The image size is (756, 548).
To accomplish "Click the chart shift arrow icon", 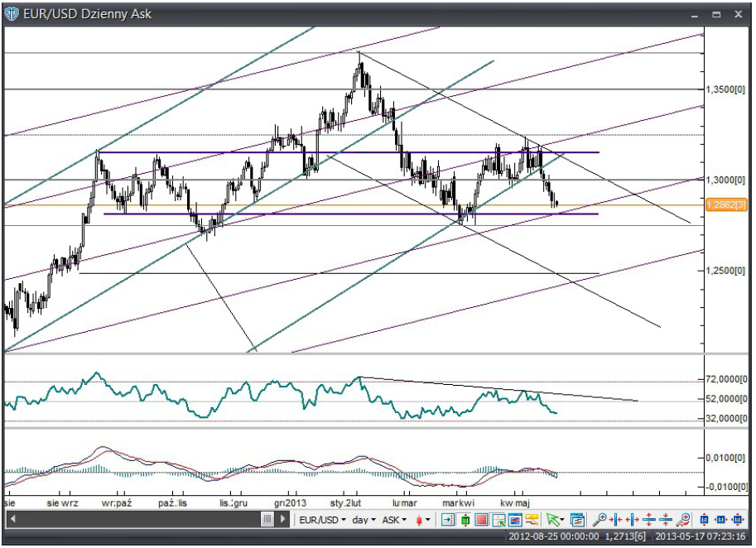I will coord(447,520).
